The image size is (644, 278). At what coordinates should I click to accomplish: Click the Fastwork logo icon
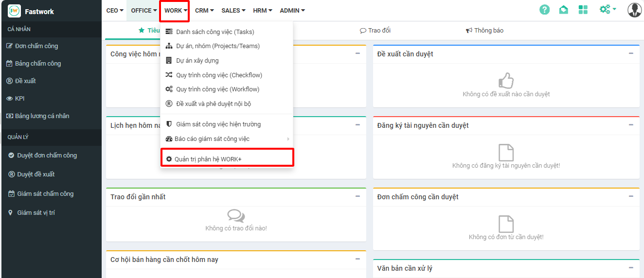(x=14, y=11)
